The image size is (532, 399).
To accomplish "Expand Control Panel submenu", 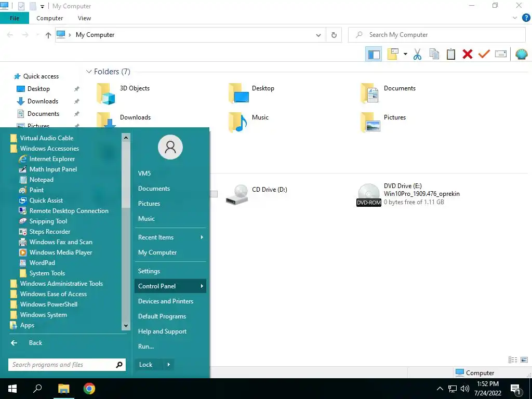I will [170, 286].
